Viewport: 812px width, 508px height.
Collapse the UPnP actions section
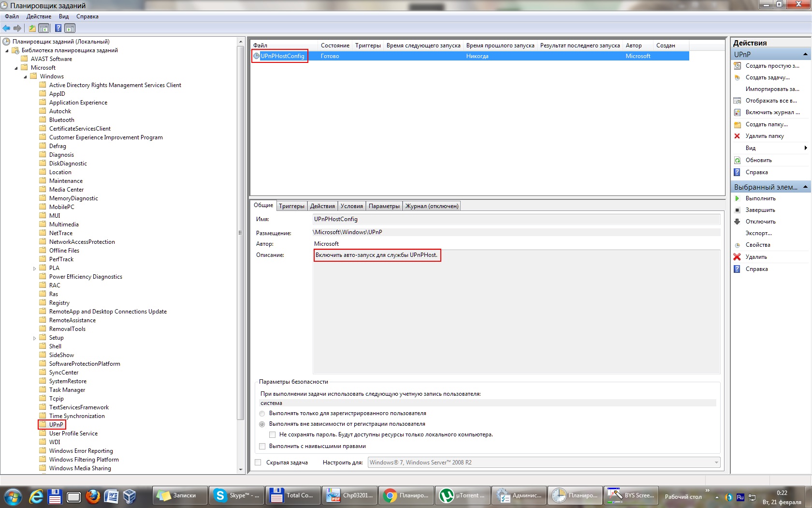tap(805, 54)
